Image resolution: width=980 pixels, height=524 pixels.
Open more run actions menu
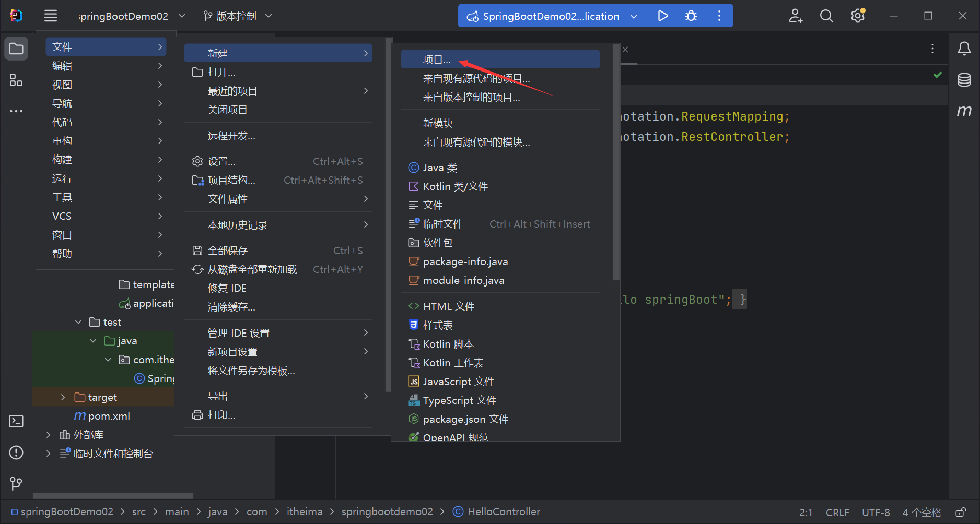click(719, 16)
